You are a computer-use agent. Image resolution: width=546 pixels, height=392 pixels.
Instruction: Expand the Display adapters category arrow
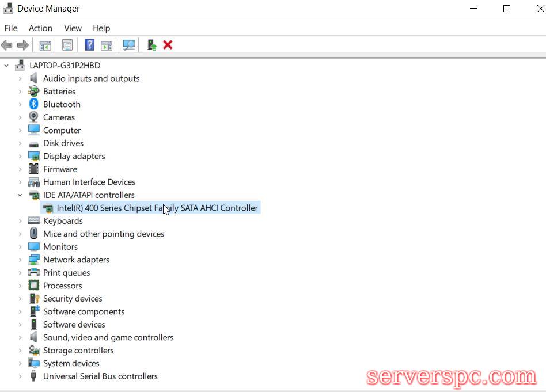[20, 156]
